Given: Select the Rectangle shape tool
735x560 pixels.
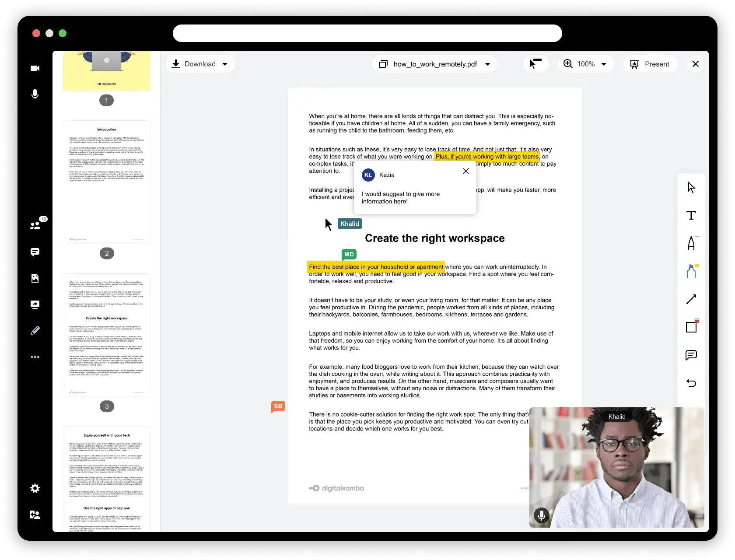Looking at the screenshot, I should pos(691,326).
